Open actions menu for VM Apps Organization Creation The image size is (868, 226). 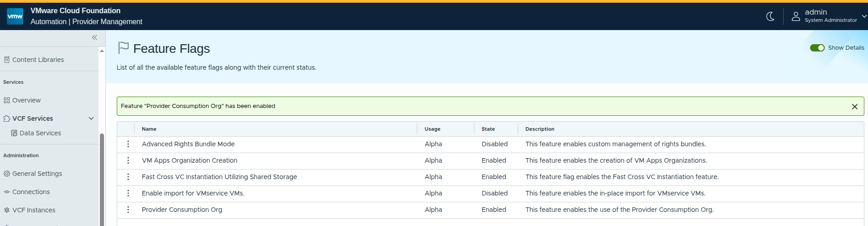128,160
